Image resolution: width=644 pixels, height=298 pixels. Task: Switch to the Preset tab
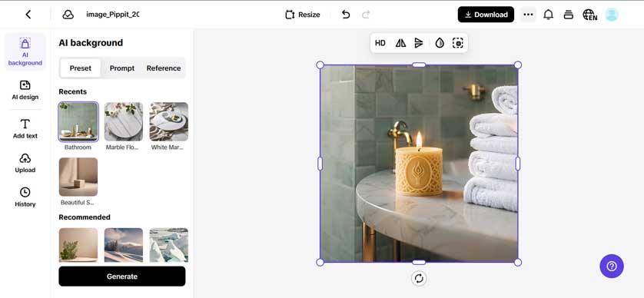81,68
